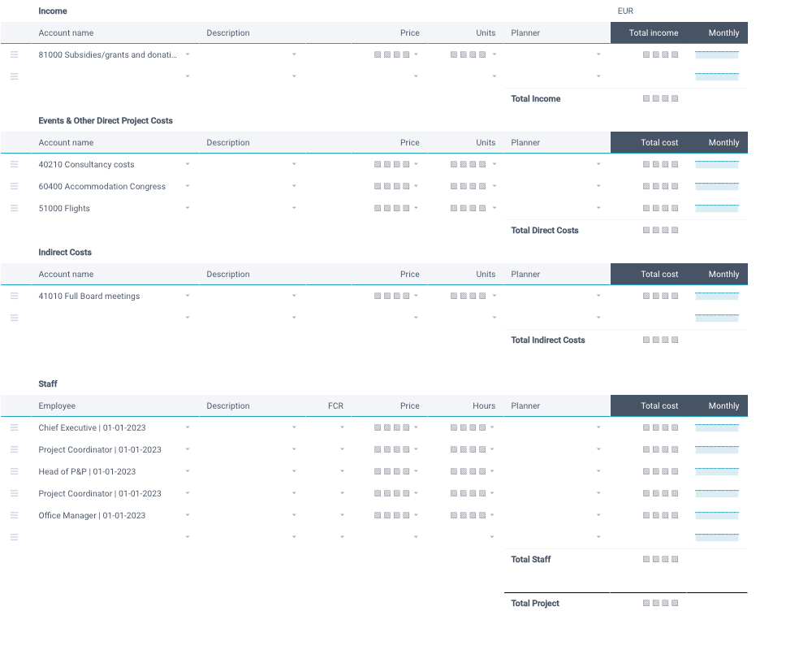Click the drag handle on the 81000 Subsidies row
This screenshot has width=812, height=650.
[x=14, y=54]
